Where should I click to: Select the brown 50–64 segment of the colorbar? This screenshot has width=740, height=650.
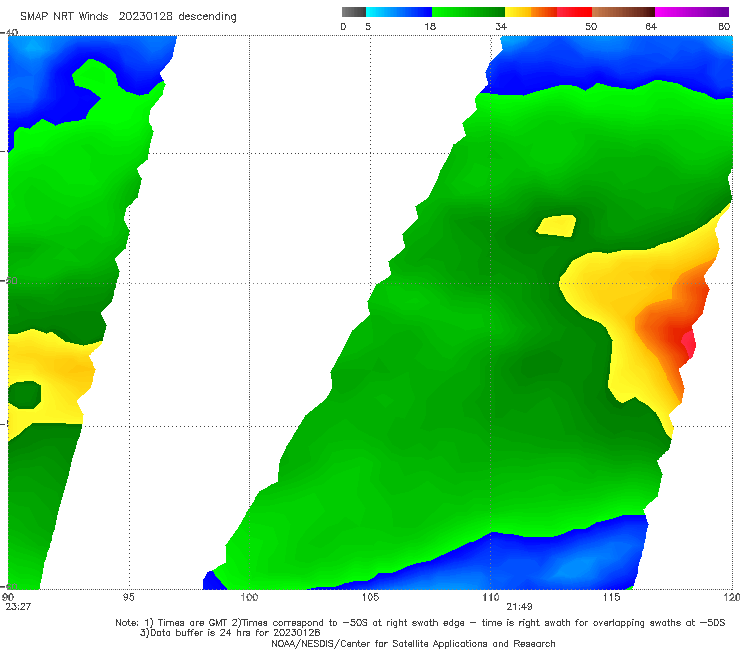coord(623,12)
